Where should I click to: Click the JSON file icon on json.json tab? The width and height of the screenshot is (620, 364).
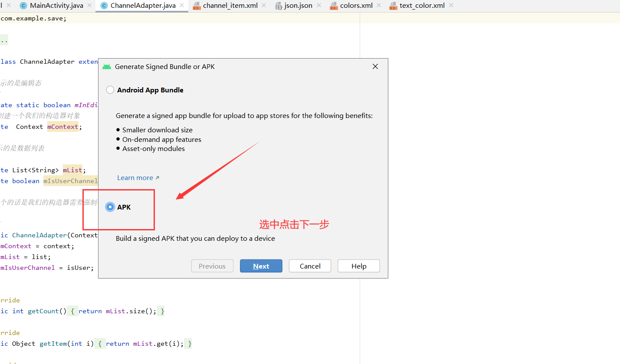tap(279, 6)
